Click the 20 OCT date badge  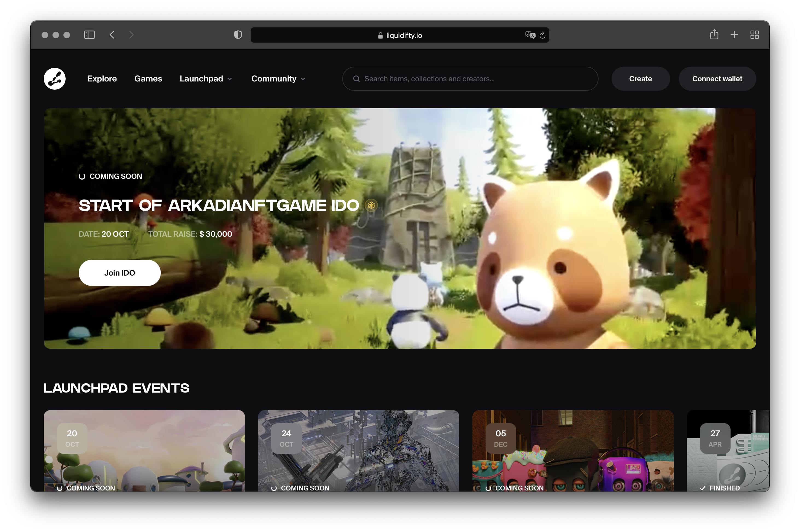point(72,438)
